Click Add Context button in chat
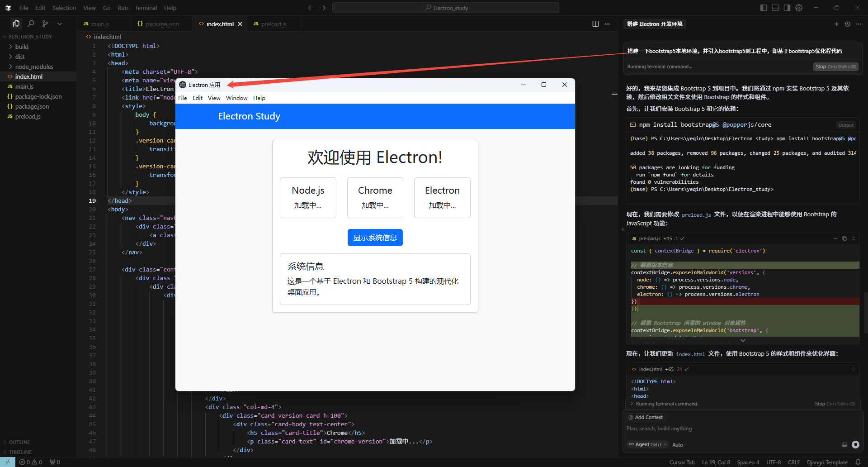Viewport: 868px width, 467px height. [x=646, y=417]
